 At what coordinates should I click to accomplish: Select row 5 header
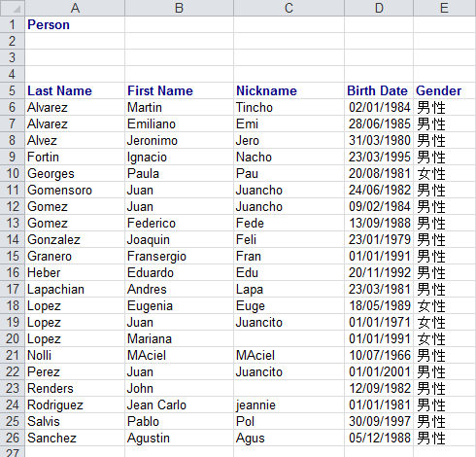(13, 90)
